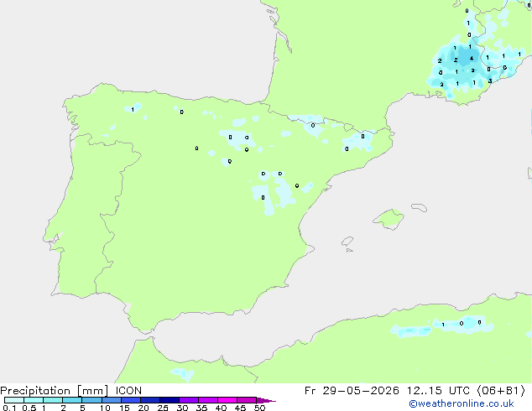The width and height of the screenshot is (532, 411).
Task: Click the legend scale label 50
Action: 259,408
